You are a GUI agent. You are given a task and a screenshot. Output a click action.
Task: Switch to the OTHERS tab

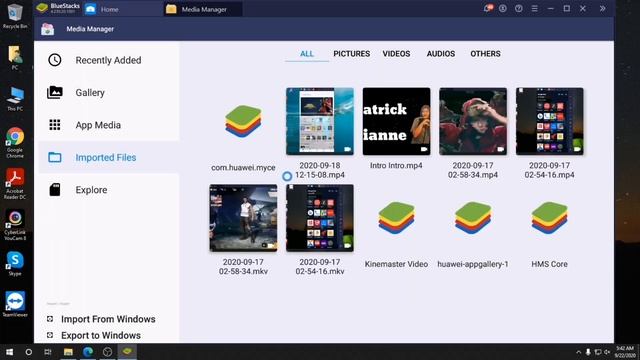pyautogui.click(x=485, y=53)
